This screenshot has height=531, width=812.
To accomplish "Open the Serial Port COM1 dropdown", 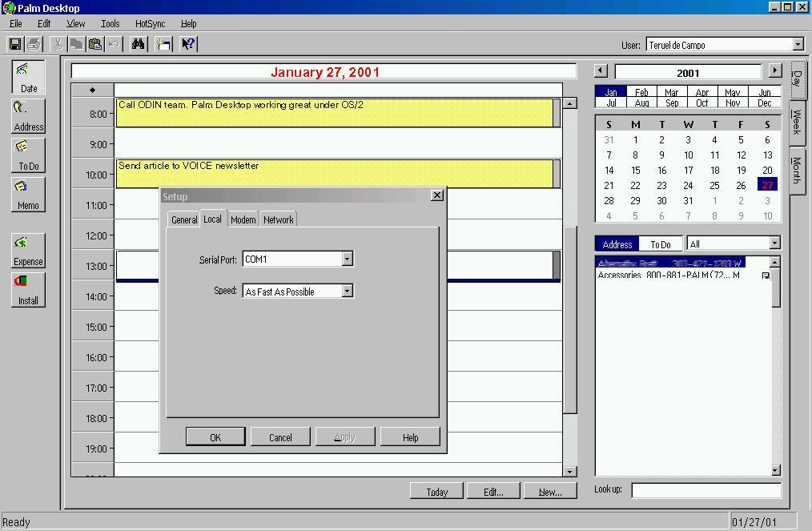I will 347,259.
